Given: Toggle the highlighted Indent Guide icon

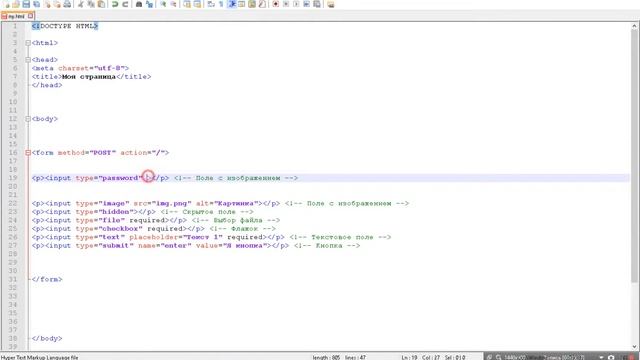Looking at the screenshot, I should (x=232, y=4).
